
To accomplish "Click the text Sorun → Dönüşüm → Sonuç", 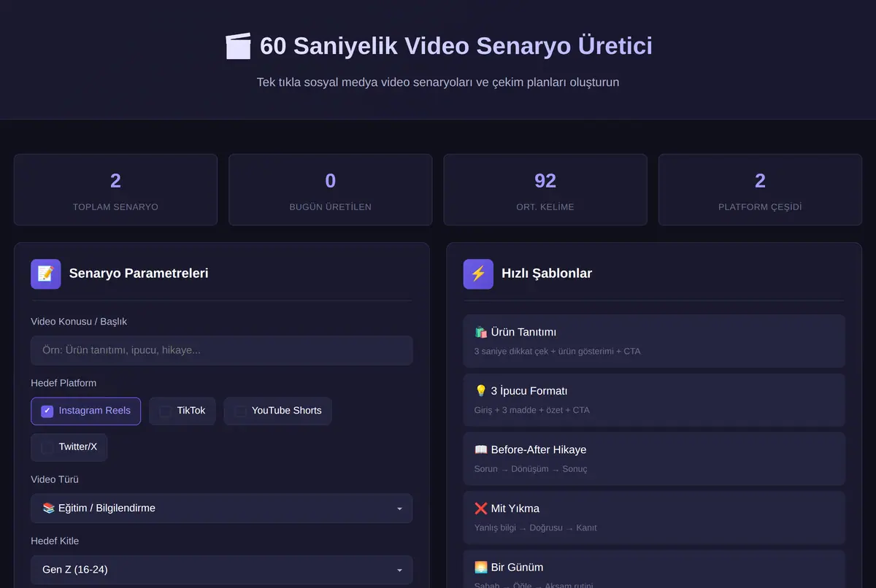I will pos(531,469).
